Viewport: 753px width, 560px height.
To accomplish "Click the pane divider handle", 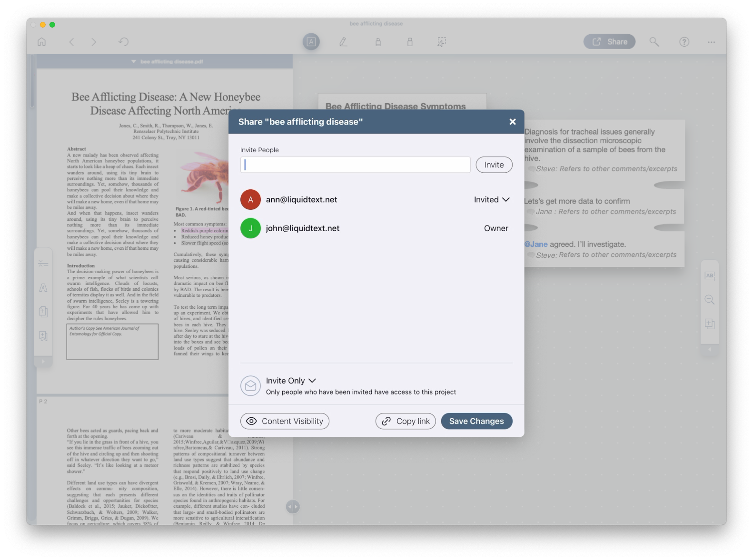I will [x=293, y=507].
